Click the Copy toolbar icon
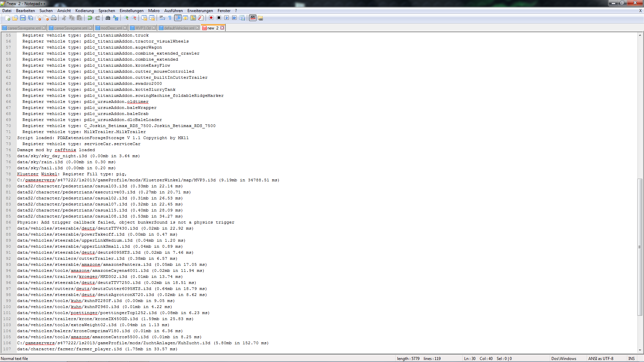The width and height of the screenshot is (644, 362). 72,18
